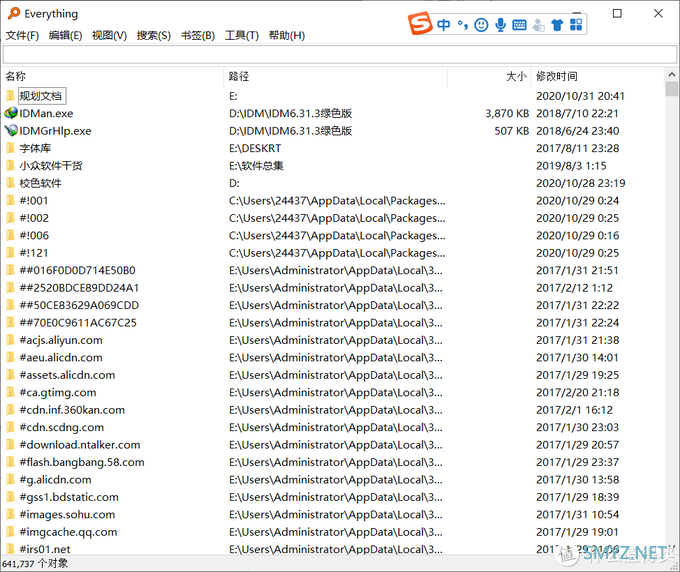Click folder icon of 校色软件
680x572 pixels.
pyautogui.click(x=11, y=183)
